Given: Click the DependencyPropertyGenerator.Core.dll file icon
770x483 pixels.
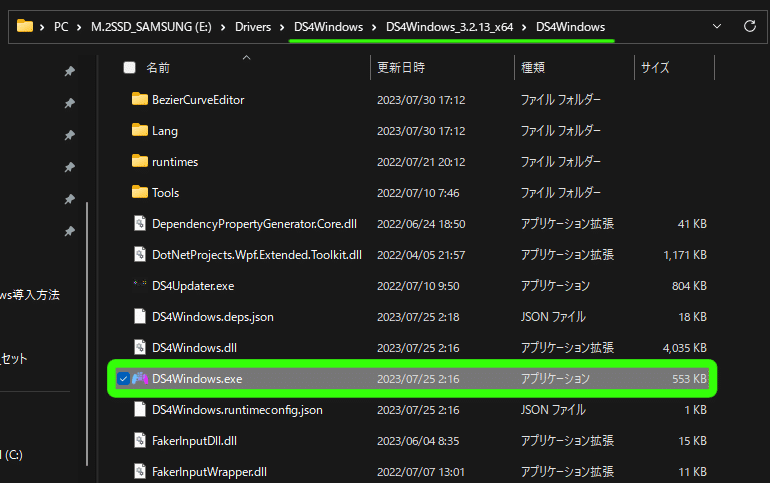Looking at the screenshot, I should pos(140,223).
